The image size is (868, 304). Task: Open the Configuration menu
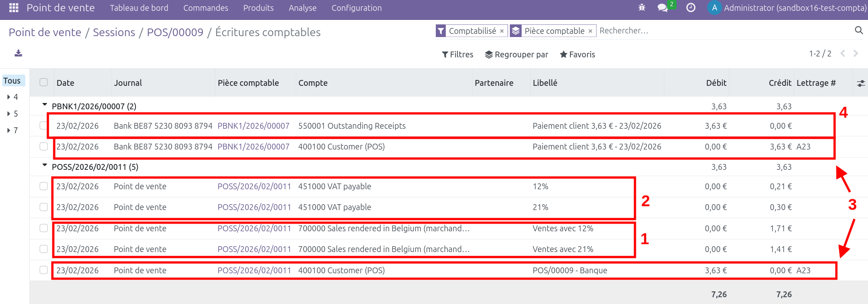click(x=356, y=8)
